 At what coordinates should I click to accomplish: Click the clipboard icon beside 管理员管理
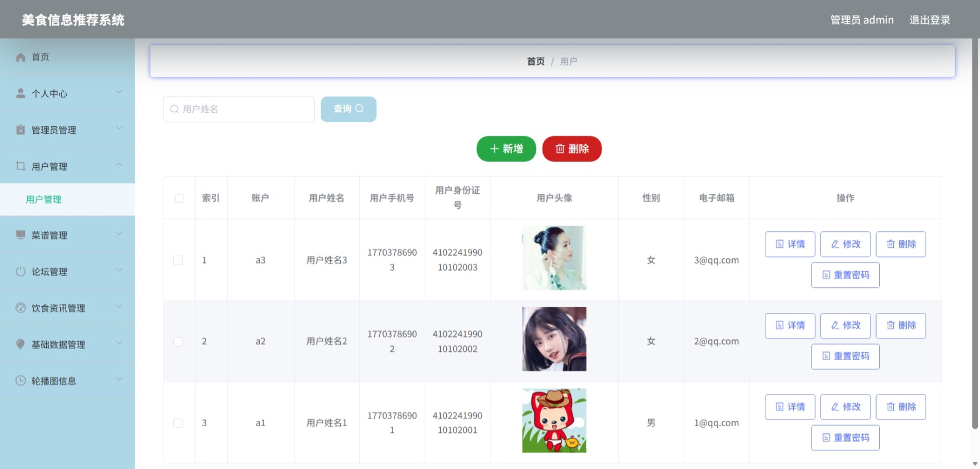click(21, 129)
